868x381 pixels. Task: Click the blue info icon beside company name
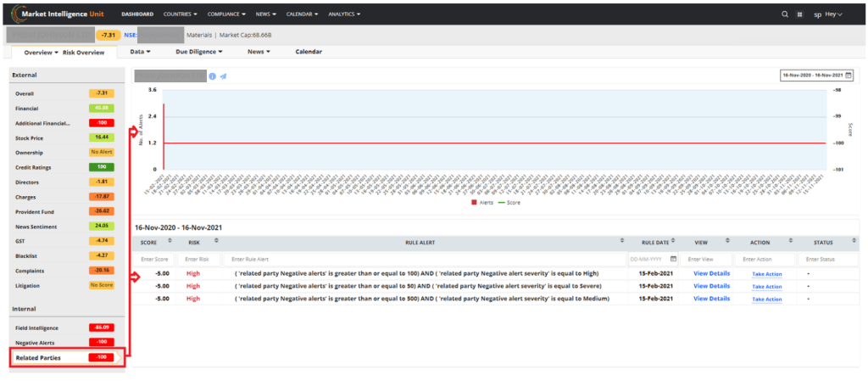point(213,76)
